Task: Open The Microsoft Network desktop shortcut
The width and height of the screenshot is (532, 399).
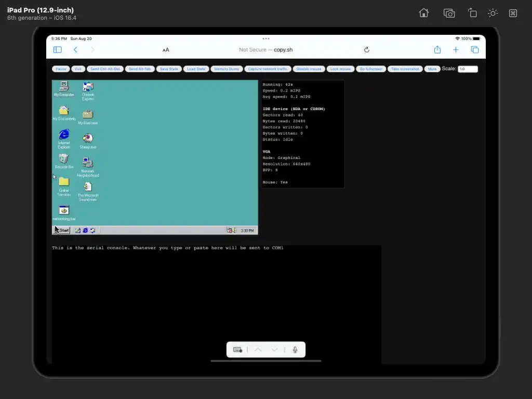Action: tap(88, 191)
